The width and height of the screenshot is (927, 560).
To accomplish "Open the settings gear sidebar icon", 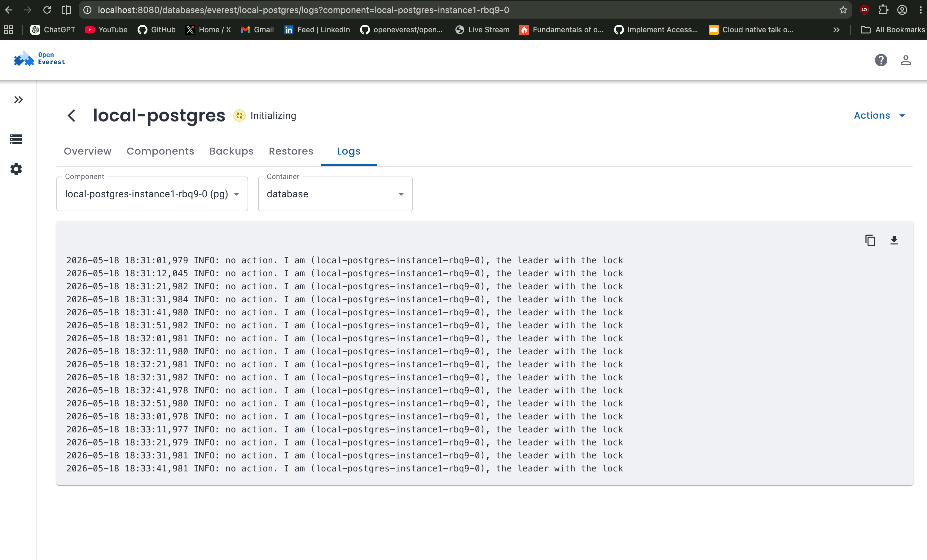I will pyautogui.click(x=16, y=169).
